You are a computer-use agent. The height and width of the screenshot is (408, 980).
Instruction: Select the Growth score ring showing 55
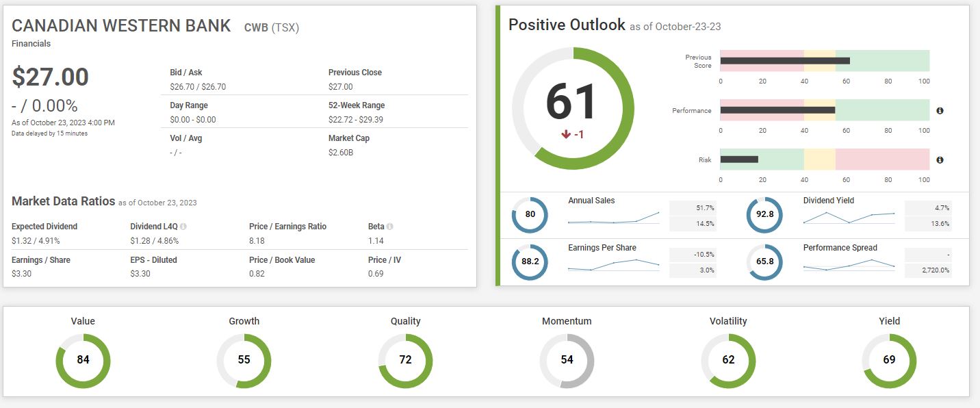click(x=244, y=360)
